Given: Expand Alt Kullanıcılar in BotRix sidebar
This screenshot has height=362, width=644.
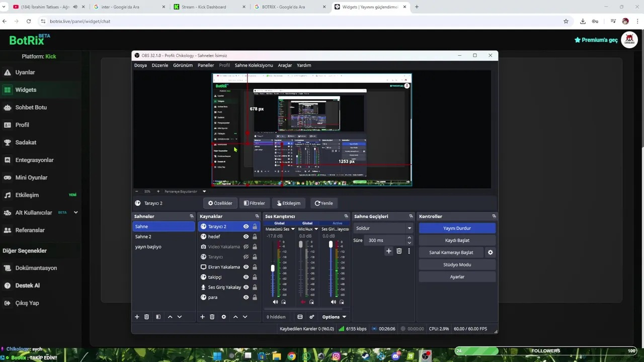Looking at the screenshot, I should (75, 213).
